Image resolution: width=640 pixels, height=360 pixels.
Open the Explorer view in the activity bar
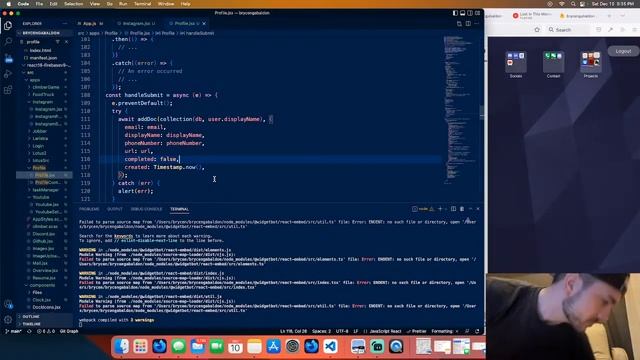coord(8,25)
